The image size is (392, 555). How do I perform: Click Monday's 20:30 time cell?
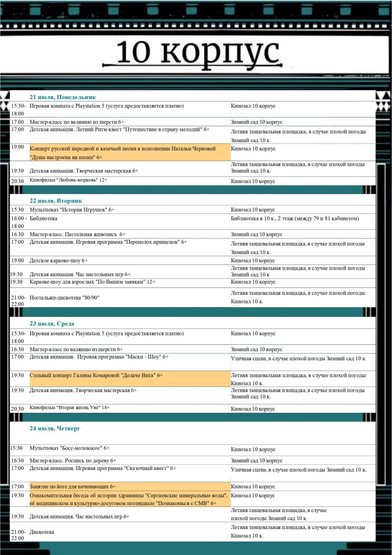click(x=17, y=181)
